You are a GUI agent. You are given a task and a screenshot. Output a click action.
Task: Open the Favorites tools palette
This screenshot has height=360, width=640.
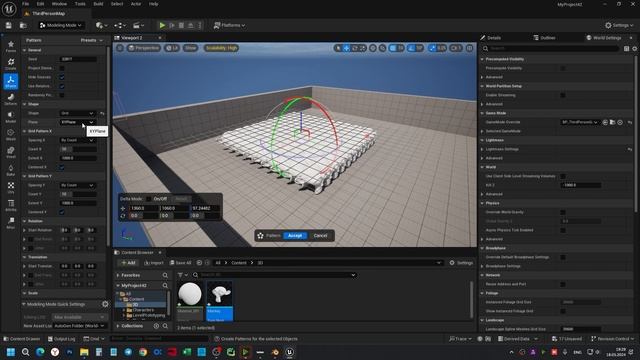pyautogui.click(x=11, y=46)
